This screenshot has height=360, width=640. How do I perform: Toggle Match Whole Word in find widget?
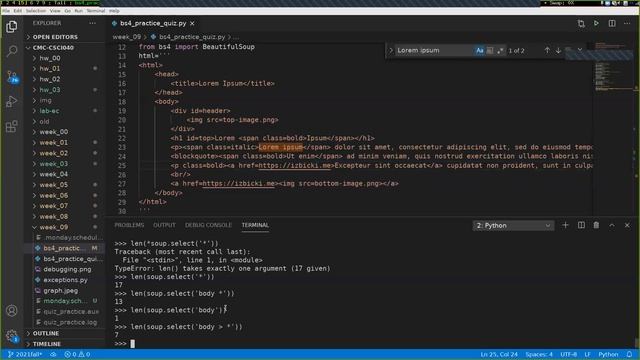[490, 50]
